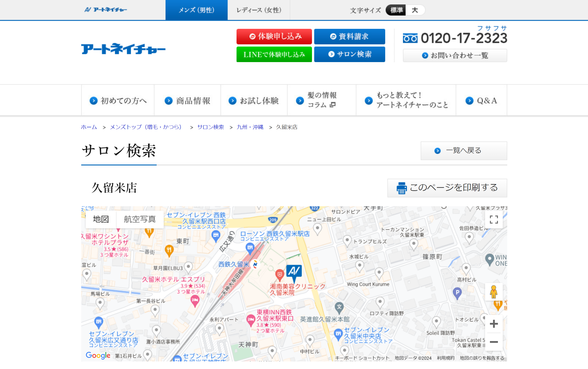Screen dimensions: 588x369
Task: Click 草月園ELBU3 gray map pin
Action: coord(188,267)
